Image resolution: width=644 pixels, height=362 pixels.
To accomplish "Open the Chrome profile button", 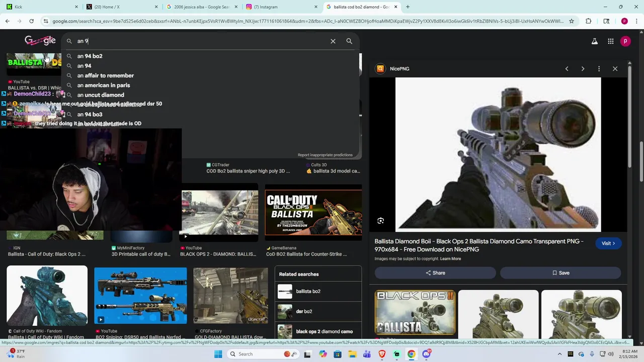I will tap(624, 21).
